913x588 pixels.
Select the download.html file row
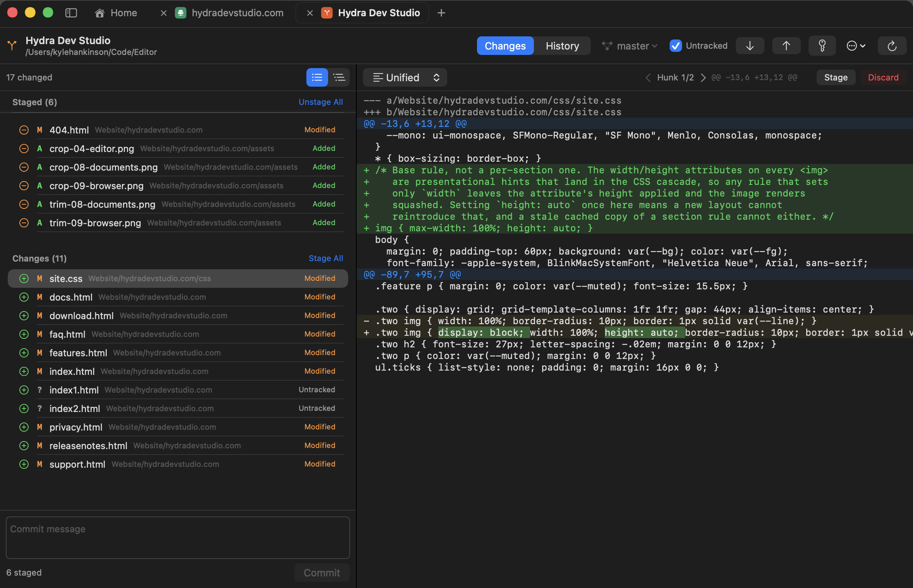(178, 316)
